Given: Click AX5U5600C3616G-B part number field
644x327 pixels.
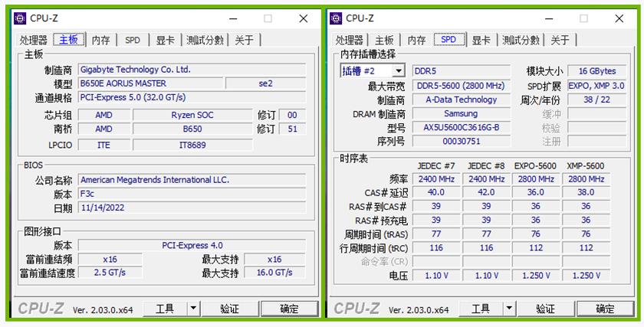Looking at the screenshot, I should [462, 128].
